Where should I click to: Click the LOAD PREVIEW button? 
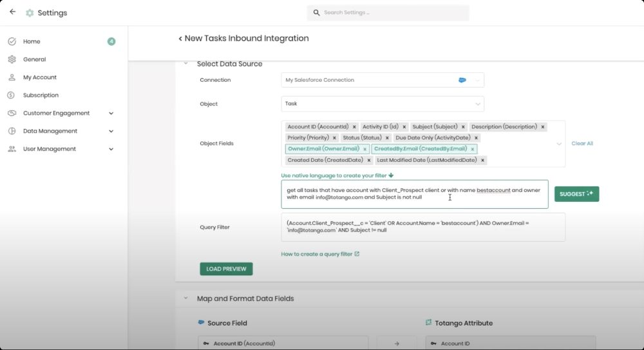click(226, 269)
